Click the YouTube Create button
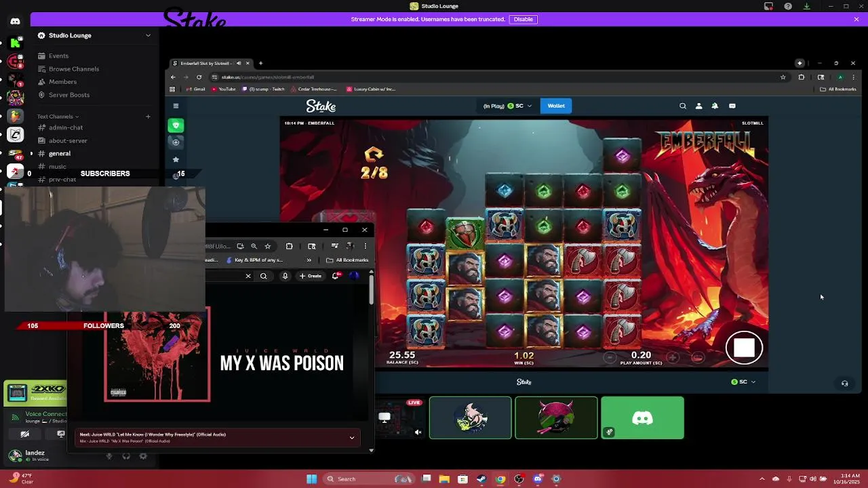Image resolution: width=868 pixels, height=488 pixels. point(311,276)
